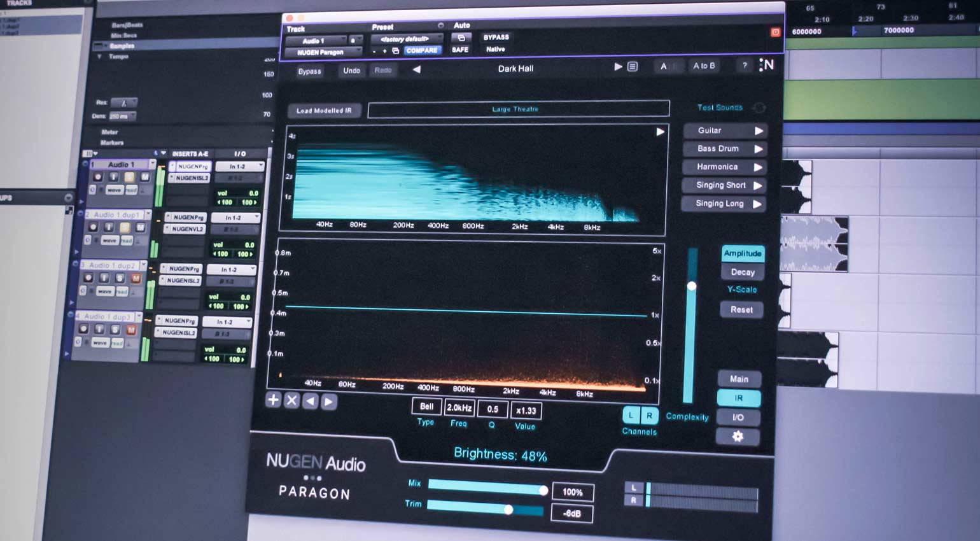980x541 pixels.
Task: Toggle the L channel button
Action: [631, 416]
